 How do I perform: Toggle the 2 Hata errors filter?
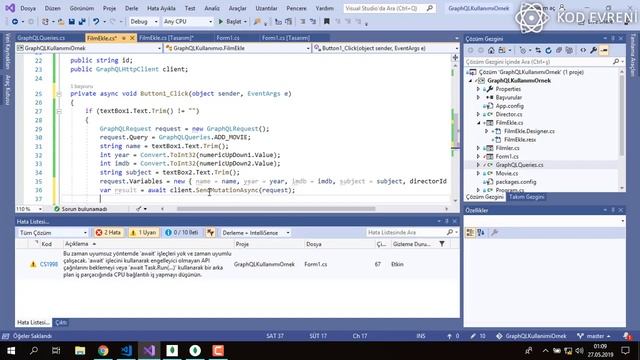(108, 233)
